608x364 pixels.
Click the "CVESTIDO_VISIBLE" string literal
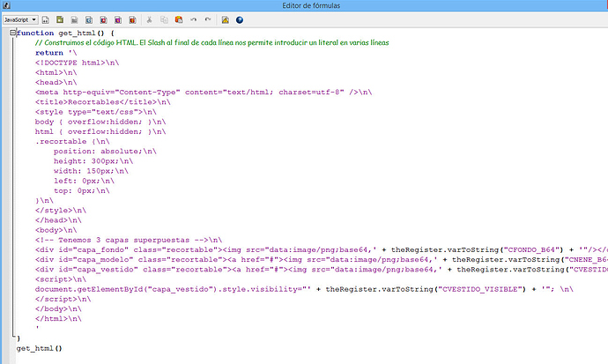pos(480,290)
